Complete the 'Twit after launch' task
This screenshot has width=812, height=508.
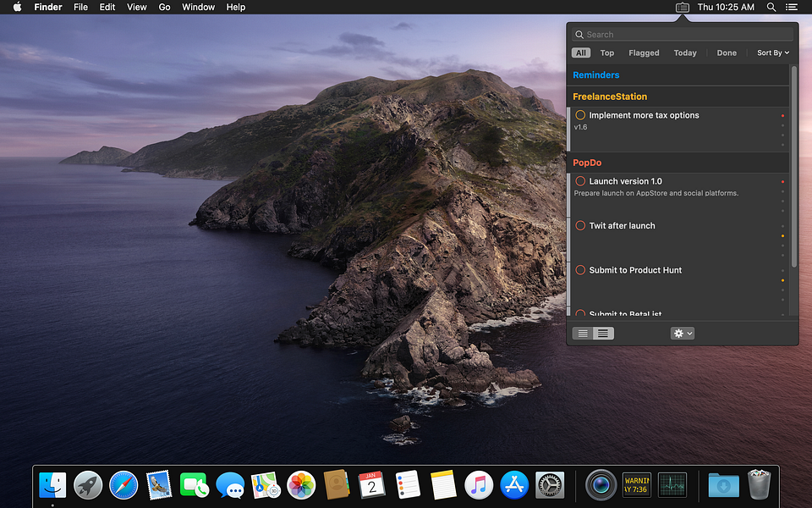pos(580,225)
